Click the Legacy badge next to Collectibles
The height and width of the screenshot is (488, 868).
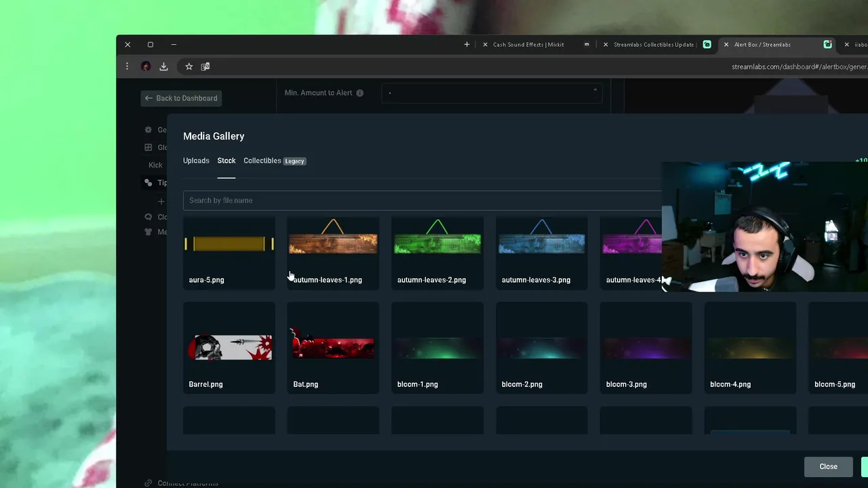pos(294,161)
